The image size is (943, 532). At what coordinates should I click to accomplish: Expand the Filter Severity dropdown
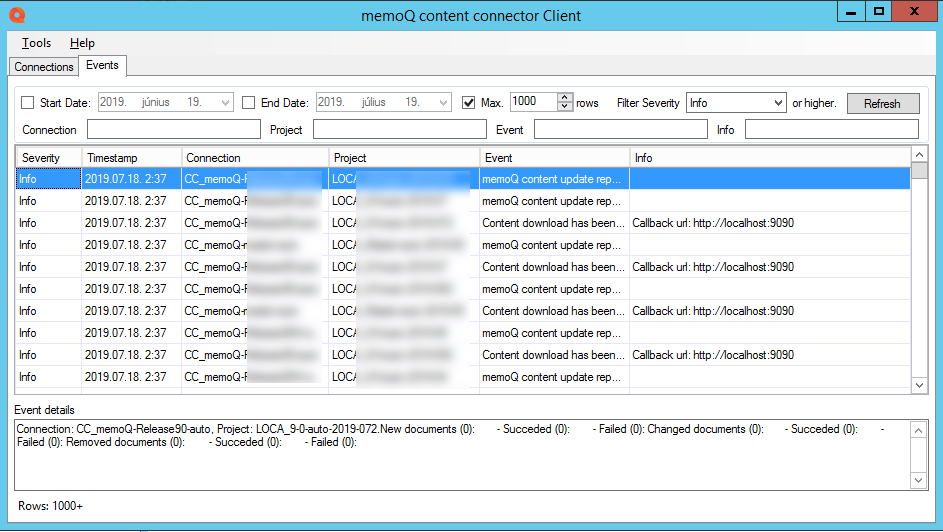tap(778, 103)
